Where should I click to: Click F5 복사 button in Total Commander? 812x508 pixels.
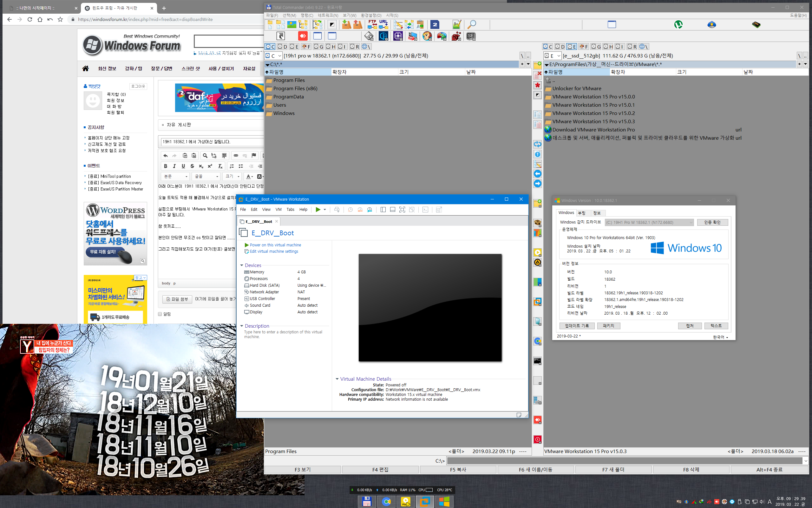458,469
